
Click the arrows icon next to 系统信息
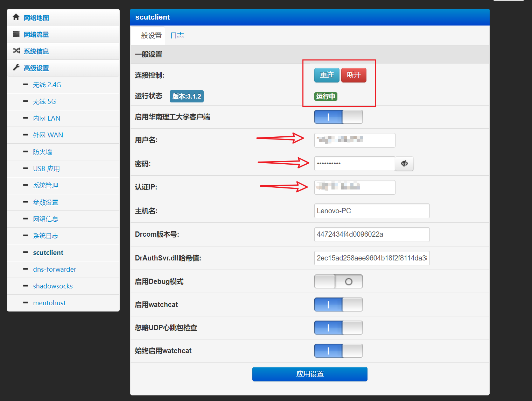point(16,51)
